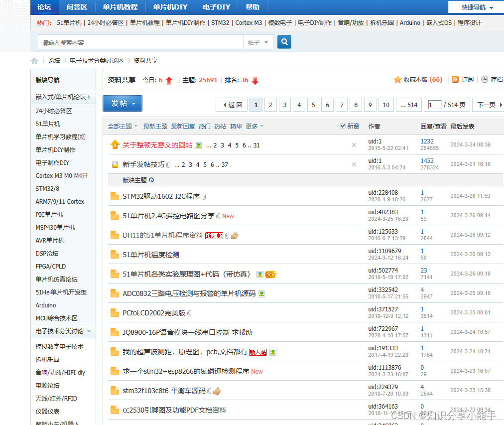504x425 pixels.
Task: Open thread 求一个stm32+esp8266的氮磷钾检测程序
Action: pyautogui.click(x=186, y=371)
